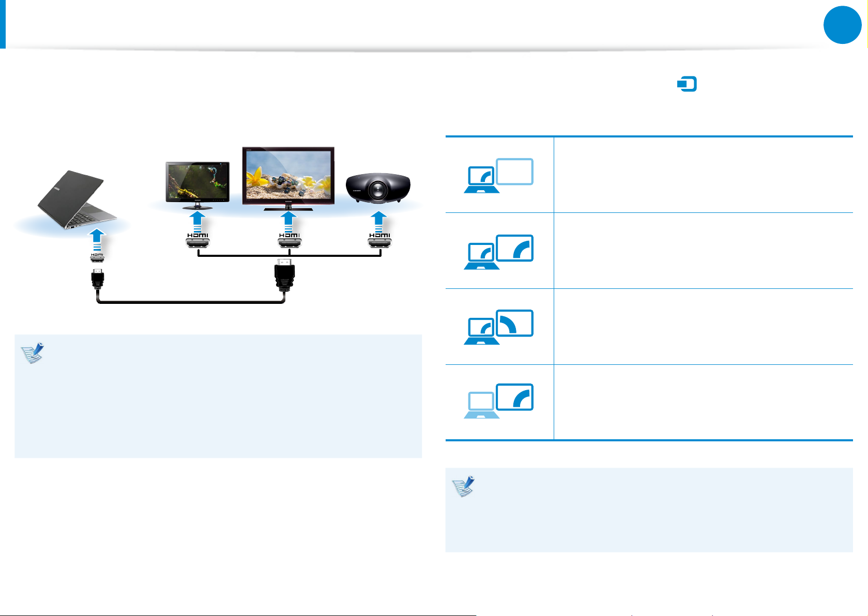The image size is (868, 616).
Task: Click the Samsung monitor image
Action: pyautogui.click(x=197, y=185)
